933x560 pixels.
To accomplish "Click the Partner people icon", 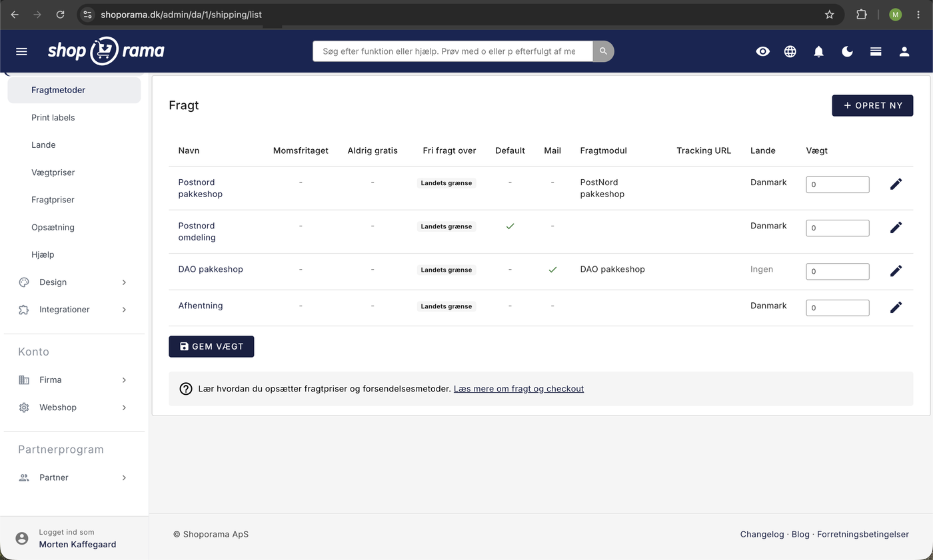I will (24, 477).
